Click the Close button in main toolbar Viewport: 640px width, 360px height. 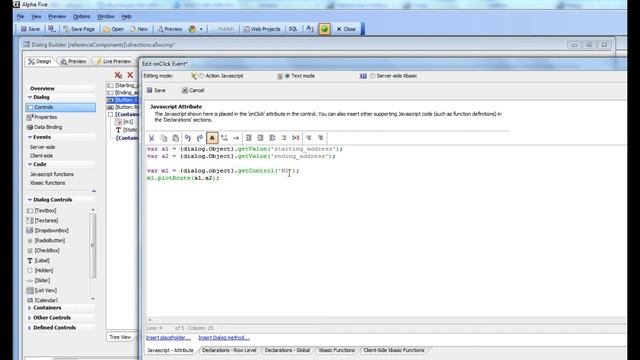click(x=346, y=29)
